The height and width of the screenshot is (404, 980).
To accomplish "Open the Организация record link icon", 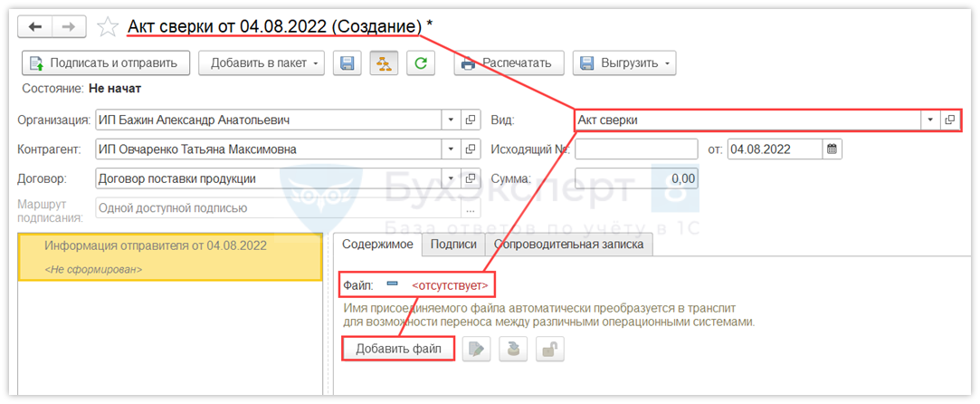I will click(x=471, y=120).
